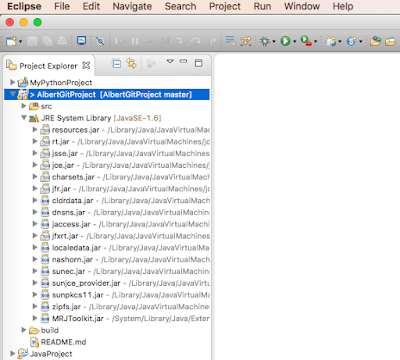Select the zipfs.jar entry
Screen dimensions: 400x360
(x=125, y=307)
